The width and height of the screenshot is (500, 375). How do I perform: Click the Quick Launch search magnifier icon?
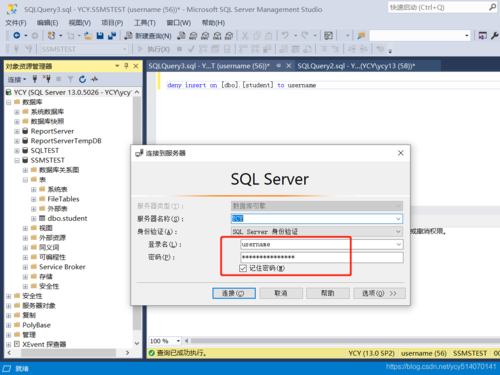click(492, 7)
